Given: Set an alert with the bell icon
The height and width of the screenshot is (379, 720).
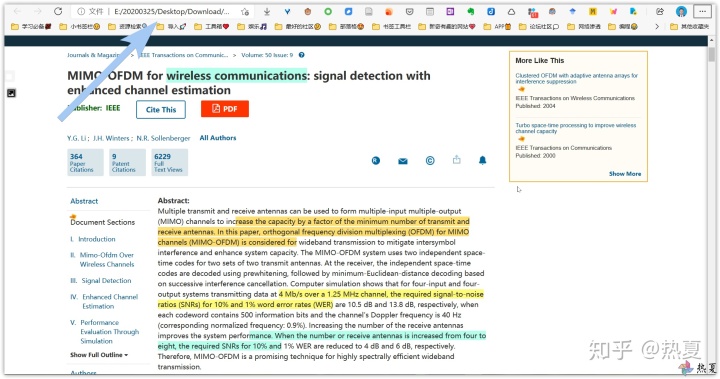Looking at the screenshot, I should tap(483, 160).
